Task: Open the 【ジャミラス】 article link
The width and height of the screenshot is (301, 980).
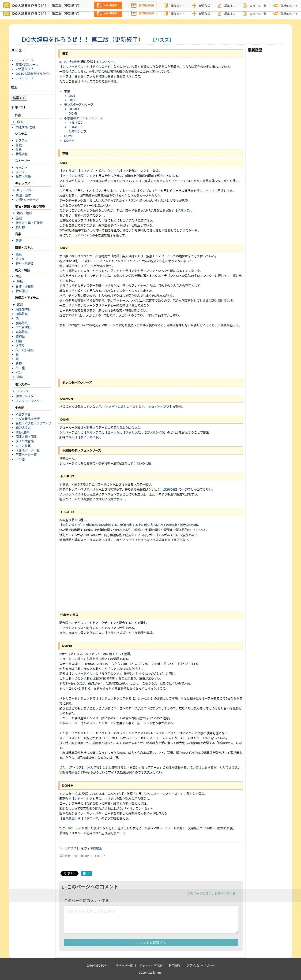Action: tap(132, 433)
